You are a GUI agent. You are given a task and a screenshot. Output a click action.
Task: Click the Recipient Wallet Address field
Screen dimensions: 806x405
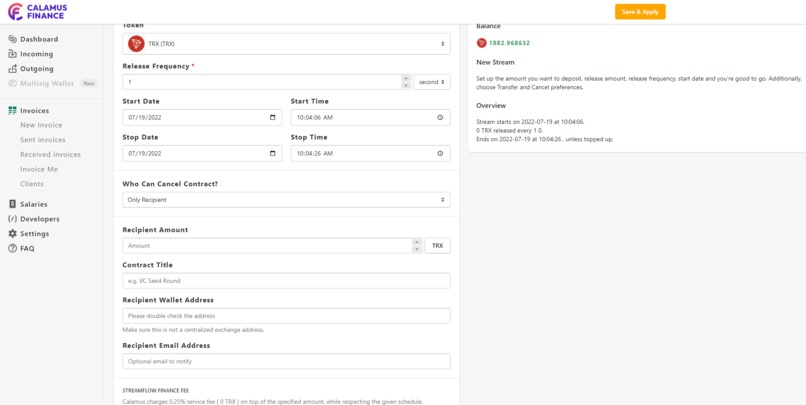pos(286,316)
